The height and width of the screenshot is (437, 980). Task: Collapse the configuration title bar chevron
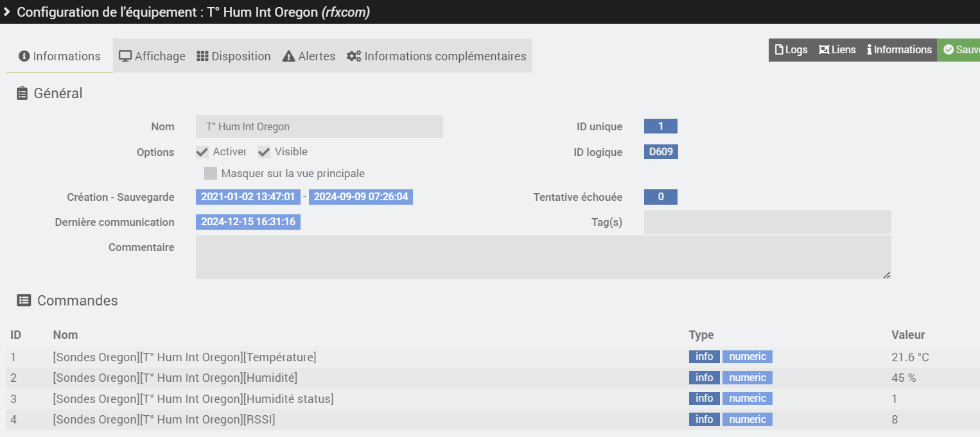(6, 12)
